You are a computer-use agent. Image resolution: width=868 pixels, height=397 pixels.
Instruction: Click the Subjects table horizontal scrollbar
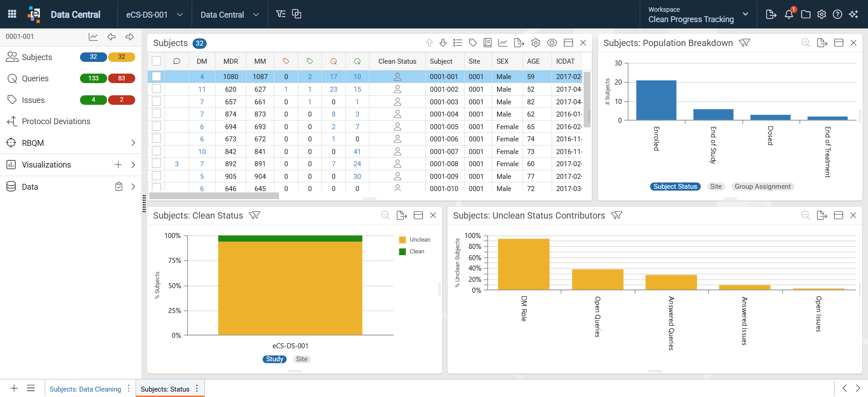(x=214, y=196)
